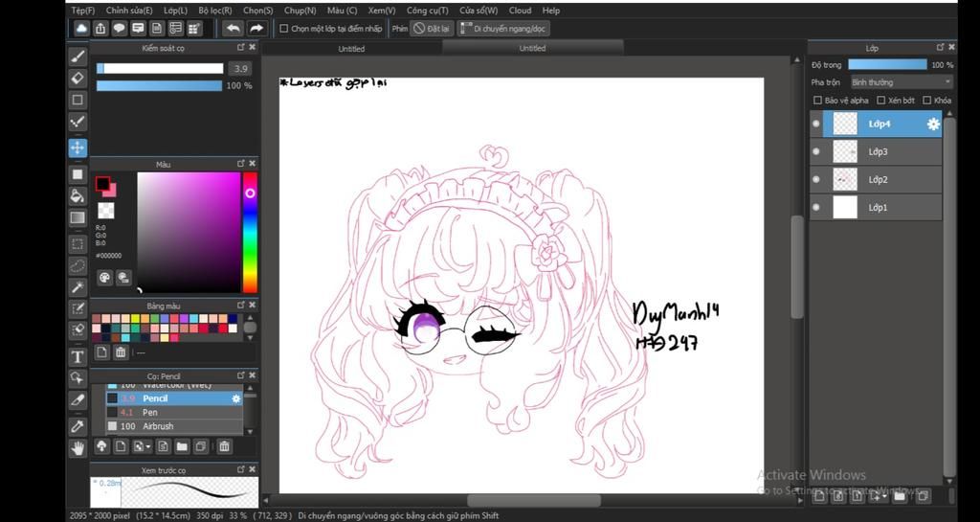Open the Lớp(L) menu
The width and height of the screenshot is (980, 522).
click(175, 11)
